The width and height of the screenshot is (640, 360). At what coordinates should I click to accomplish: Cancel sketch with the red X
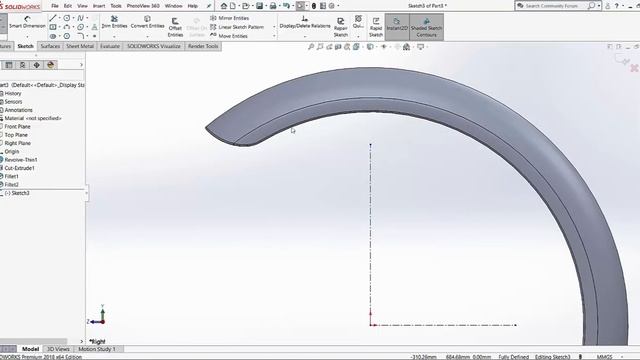634,68
